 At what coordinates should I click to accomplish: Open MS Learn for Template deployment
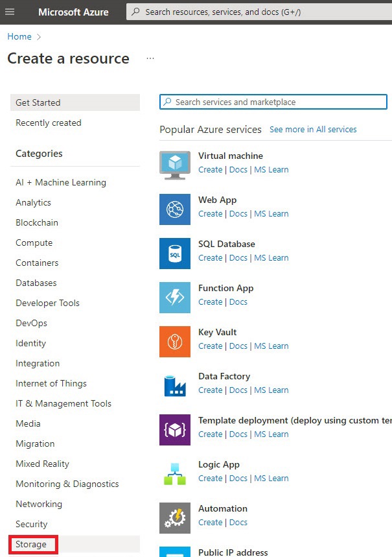pos(271,434)
